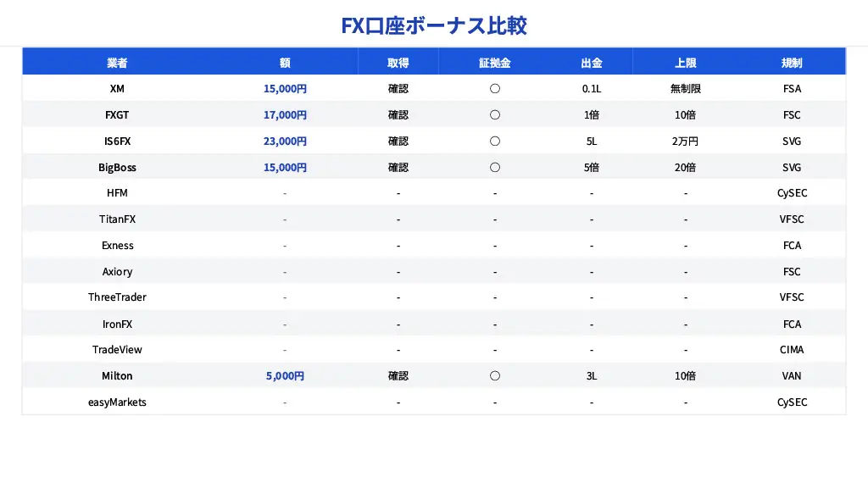Select the 出金 column header
Screen dimensions: 868x488
[592, 63]
